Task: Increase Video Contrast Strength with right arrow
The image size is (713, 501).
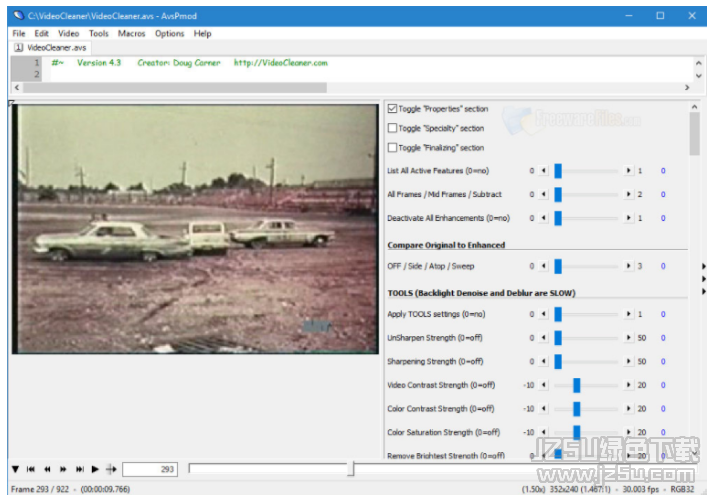Action: (x=628, y=385)
